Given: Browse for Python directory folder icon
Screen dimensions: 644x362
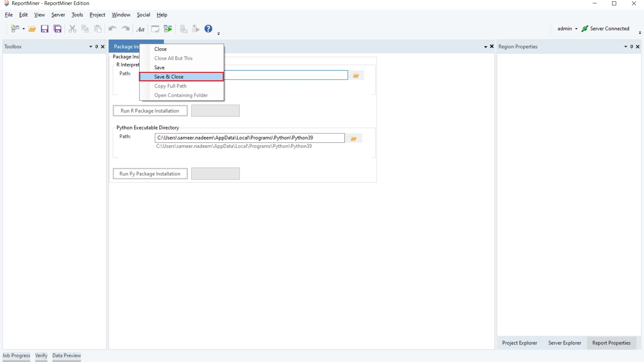Looking at the screenshot, I should point(353,138).
